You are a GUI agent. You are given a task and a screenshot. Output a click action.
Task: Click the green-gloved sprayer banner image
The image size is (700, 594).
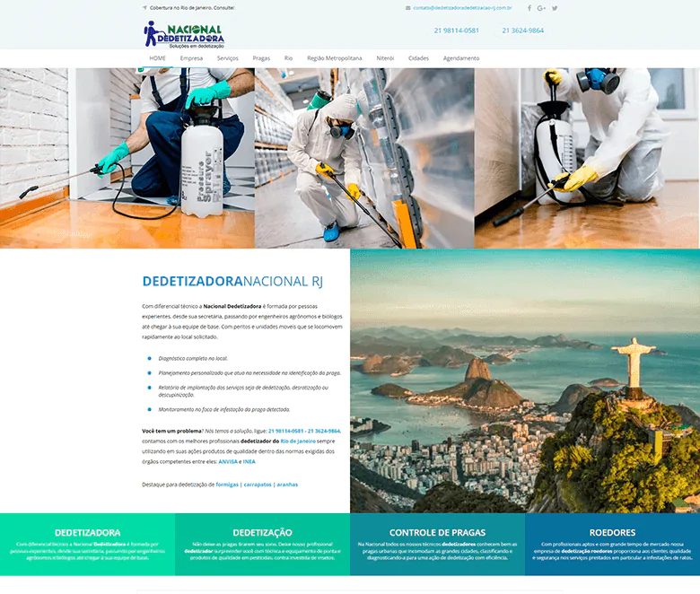coord(127,158)
